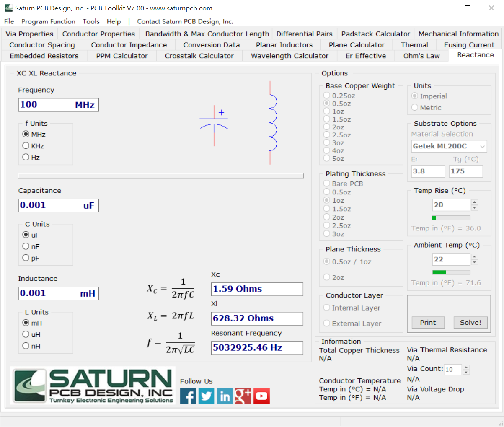Step up the Via Count value
The width and height of the screenshot is (504, 427).
(x=467, y=367)
